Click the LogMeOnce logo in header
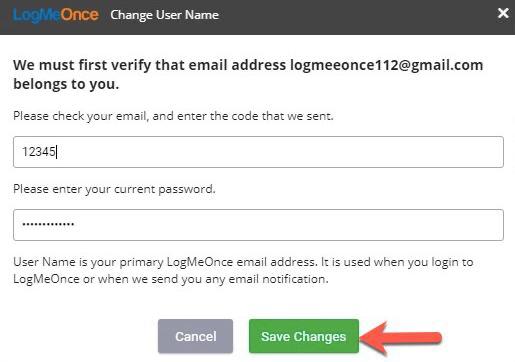Image resolution: width=515 pixels, height=362 pixels. [x=55, y=15]
